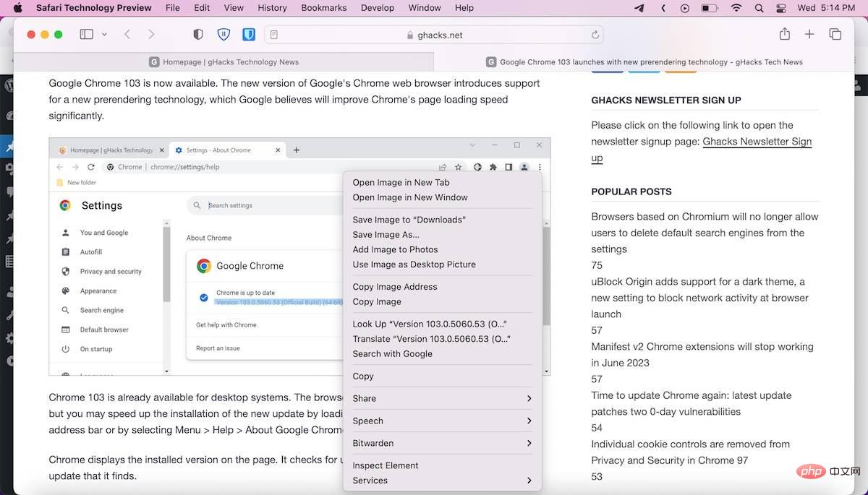Choose Inspect Element
The image size is (868, 495).
[x=442, y=465]
